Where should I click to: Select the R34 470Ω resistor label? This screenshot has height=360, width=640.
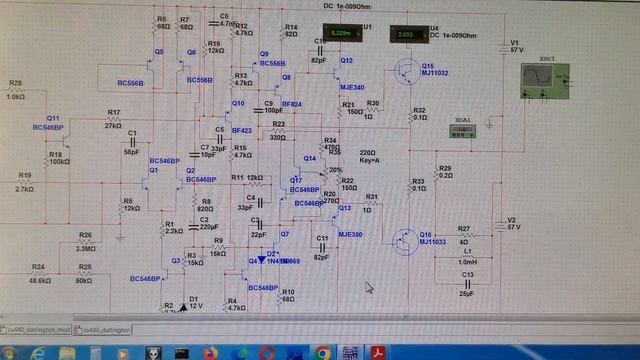331,144
